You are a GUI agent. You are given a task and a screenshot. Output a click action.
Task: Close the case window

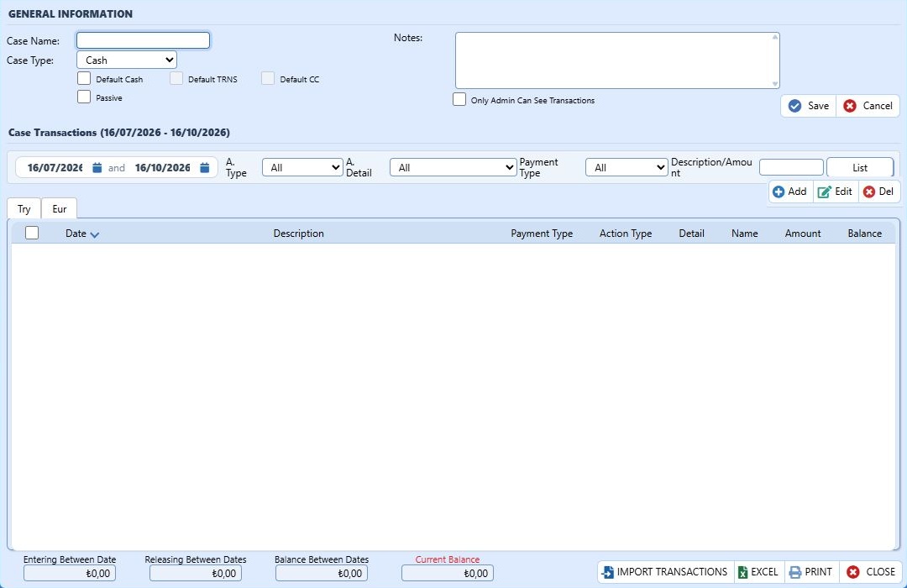coord(871,572)
